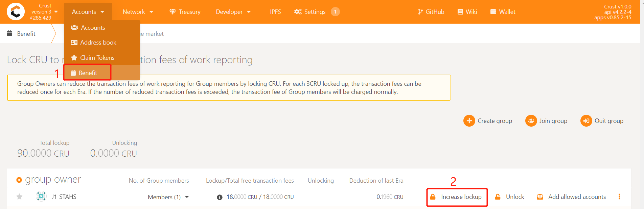Click Add allowed accounts button

point(571,197)
